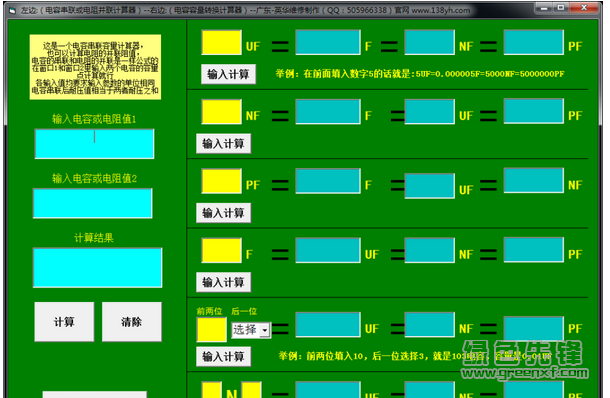Click 输入计算 button under NF row

(x=223, y=144)
